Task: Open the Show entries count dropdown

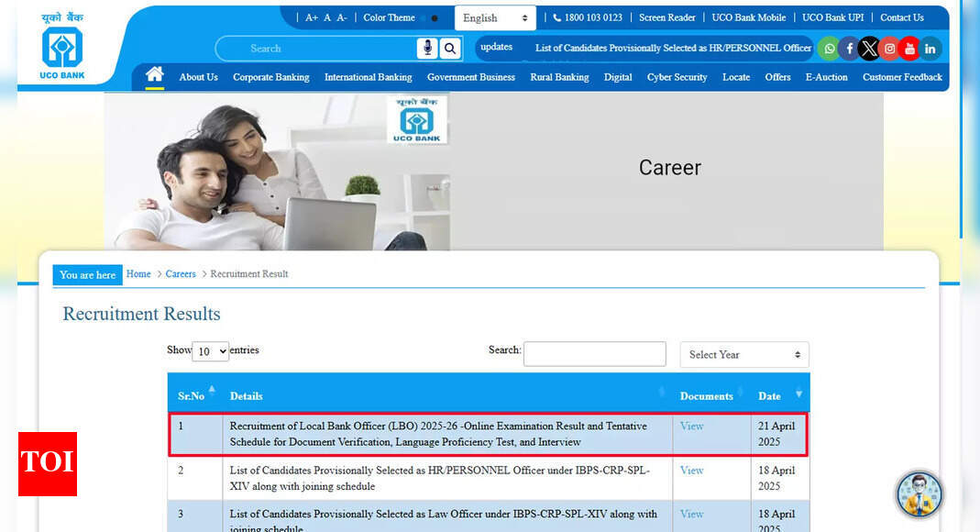Action: pos(210,351)
